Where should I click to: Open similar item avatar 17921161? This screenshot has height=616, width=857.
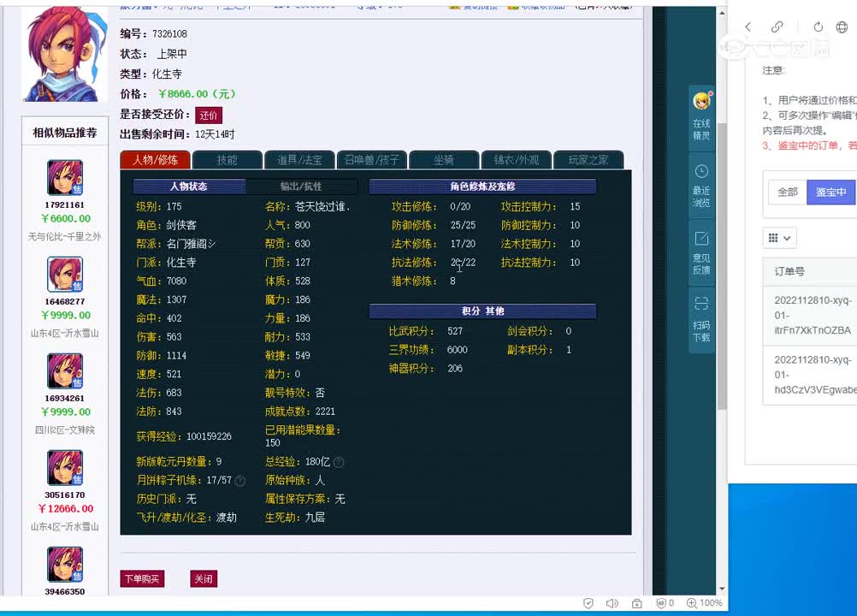[64, 178]
